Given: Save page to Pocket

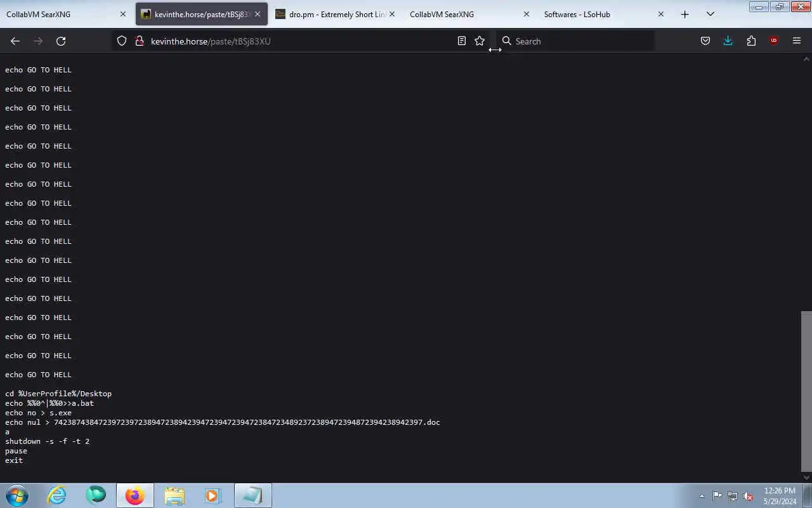Looking at the screenshot, I should coord(705,41).
